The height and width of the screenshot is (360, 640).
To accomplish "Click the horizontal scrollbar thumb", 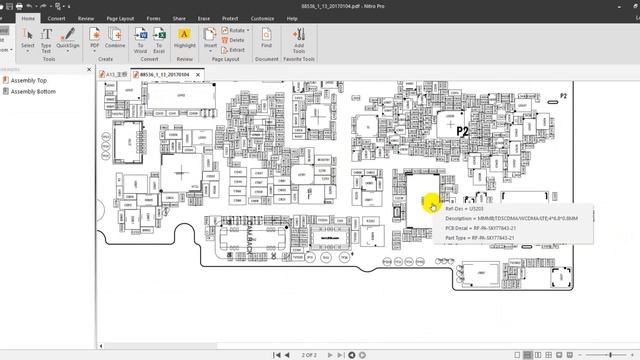I will (161, 346).
